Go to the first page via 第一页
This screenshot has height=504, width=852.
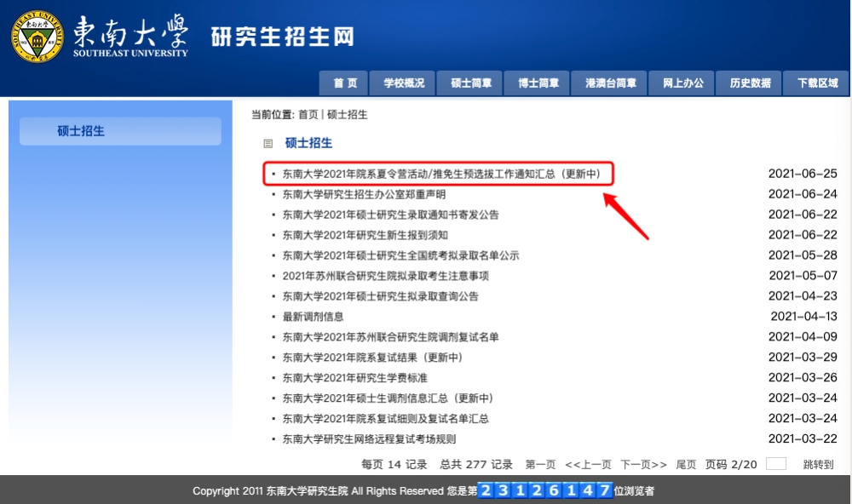click(x=540, y=464)
